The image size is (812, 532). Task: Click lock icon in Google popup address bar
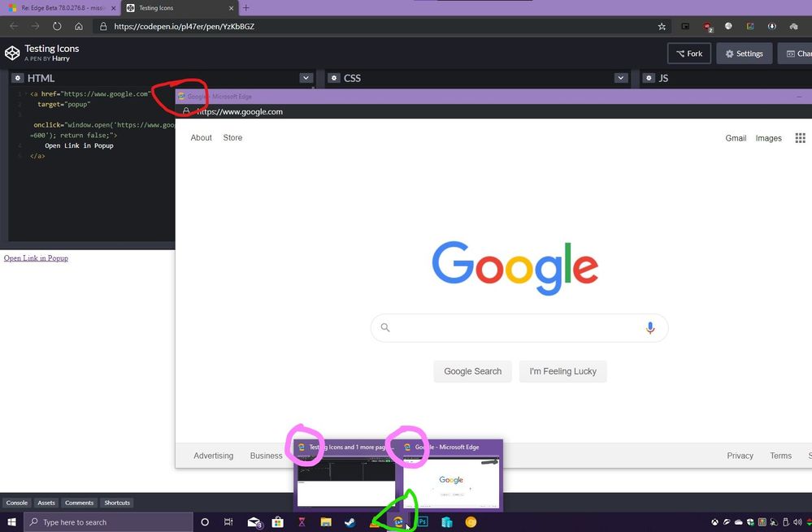pos(186,111)
